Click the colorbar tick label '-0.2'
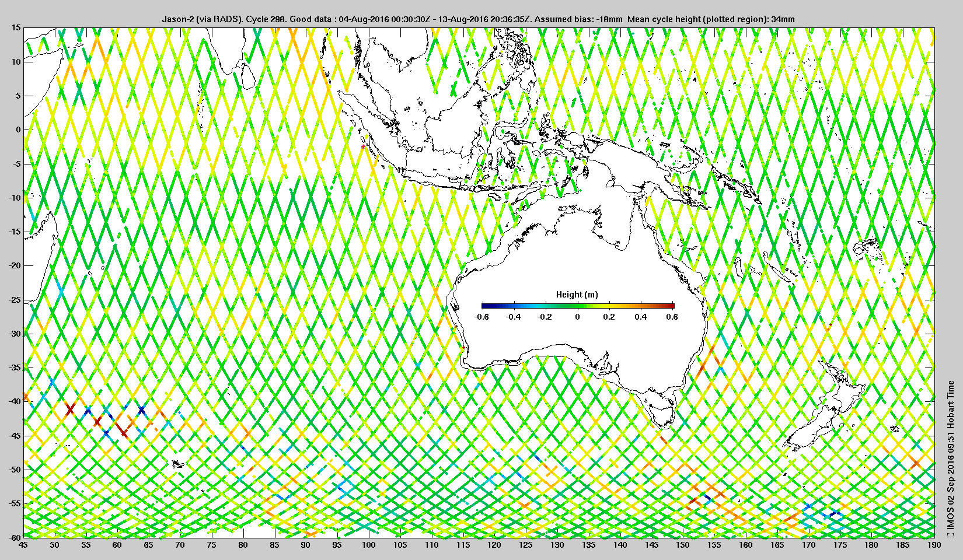This screenshot has height=560, width=963. coord(545,317)
